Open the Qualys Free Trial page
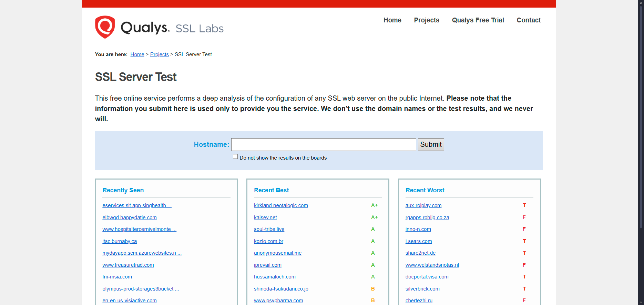This screenshot has width=644, height=305. [x=478, y=20]
